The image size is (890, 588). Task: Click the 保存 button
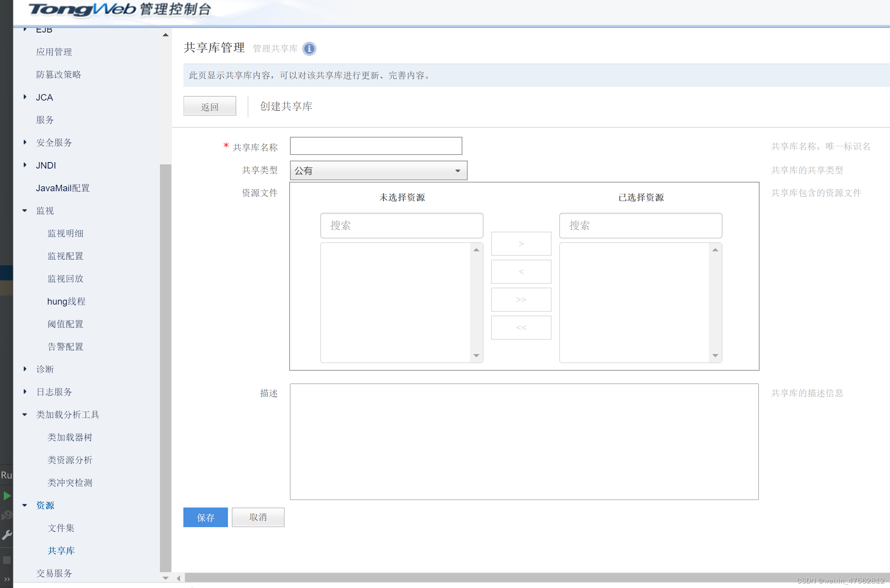[205, 517]
